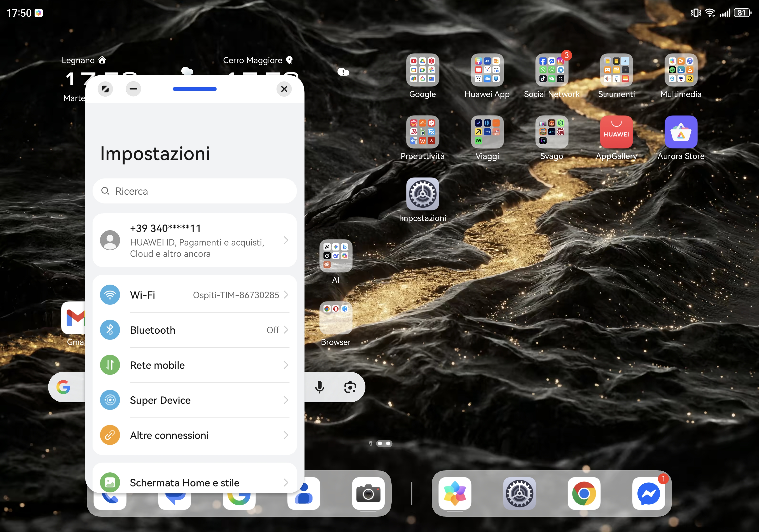
Task: Open Schermata Home e stile
Action: pyautogui.click(x=194, y=482)
